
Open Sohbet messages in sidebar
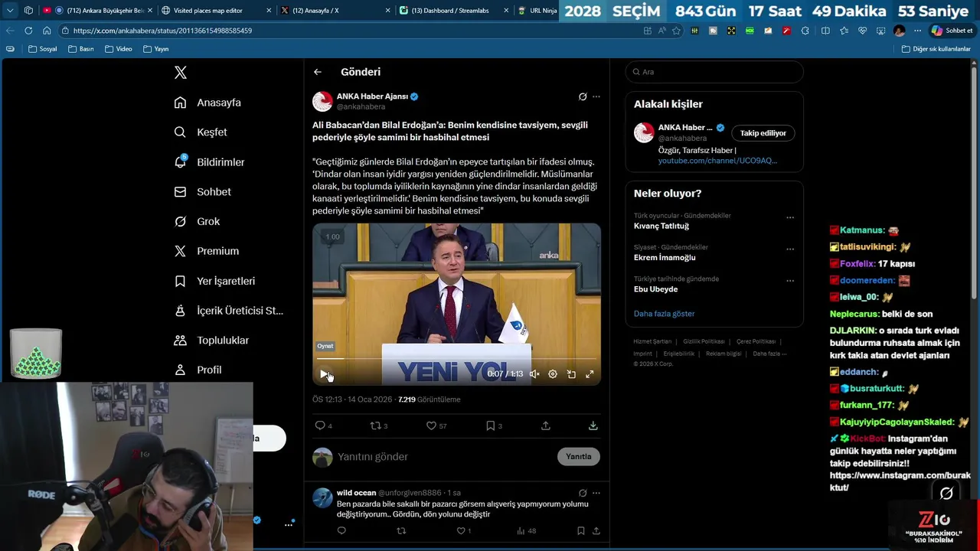point(202,192)
